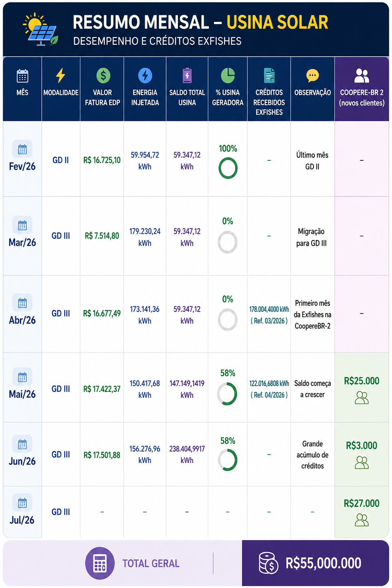Click the people icon above COOPERE-BR 2
Viewport: 392px width, 588px height.
tap(362, 76)
